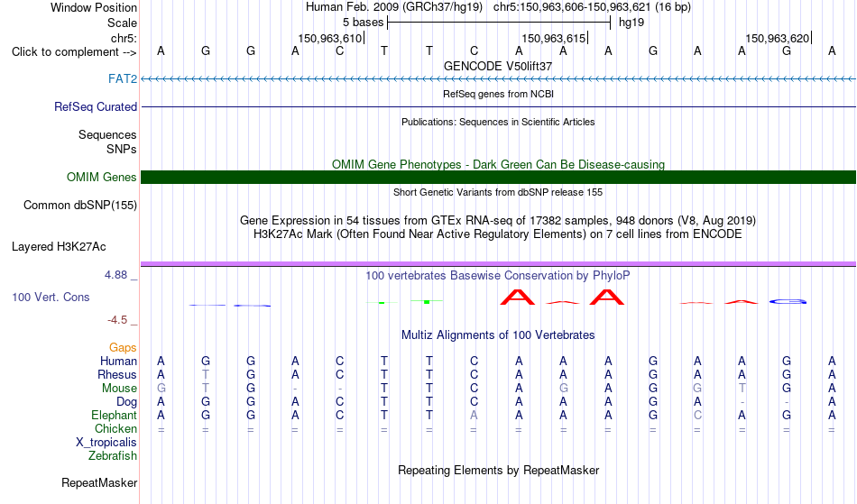Click the Scale label
This screenshot has height=504, width=857.
pyautogui.click(x=122, y=23)
